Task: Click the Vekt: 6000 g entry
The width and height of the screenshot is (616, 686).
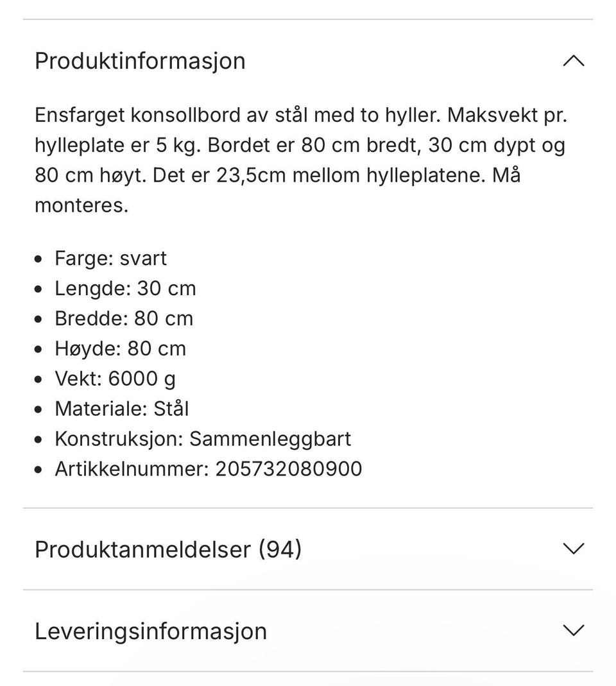Action: (115, 379)
